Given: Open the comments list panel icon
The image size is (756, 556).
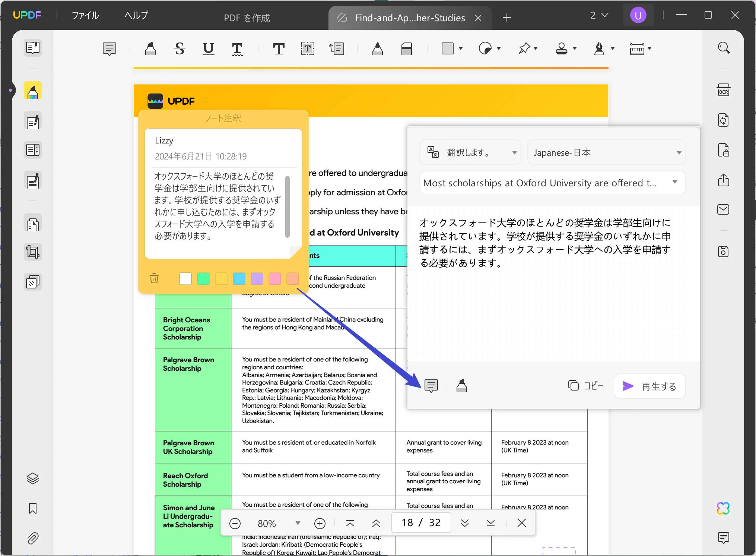Looking at the screenshot, I should point(723,538).
